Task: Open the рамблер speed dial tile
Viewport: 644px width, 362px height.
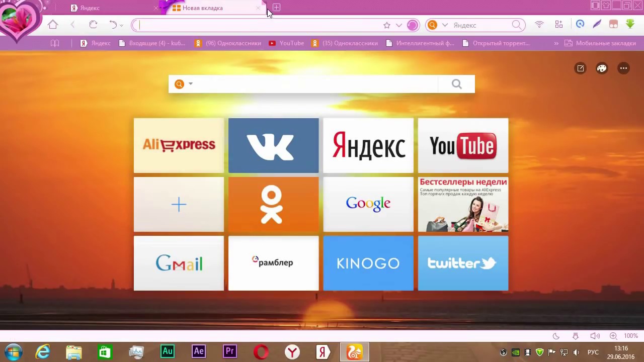Action: click(273, 263)
